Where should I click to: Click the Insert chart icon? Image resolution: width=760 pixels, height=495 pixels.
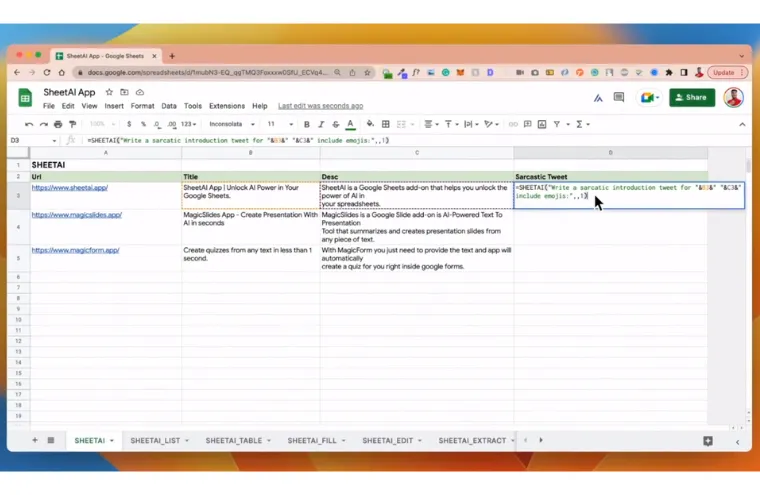click(x=542, y=124)
